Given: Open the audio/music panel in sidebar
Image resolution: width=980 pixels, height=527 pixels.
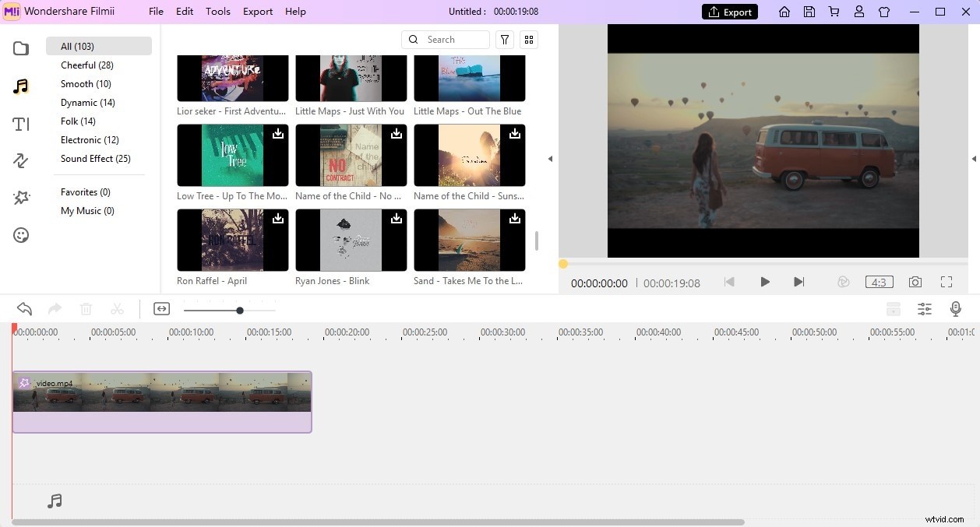Looking at the screenshot, I should pyautogui.click(x=20, y=87).
